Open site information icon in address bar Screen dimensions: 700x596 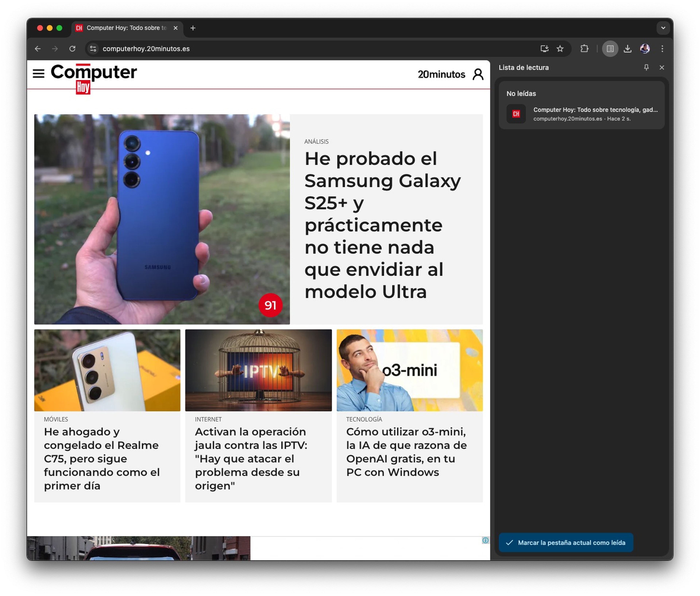pos(93,49)
